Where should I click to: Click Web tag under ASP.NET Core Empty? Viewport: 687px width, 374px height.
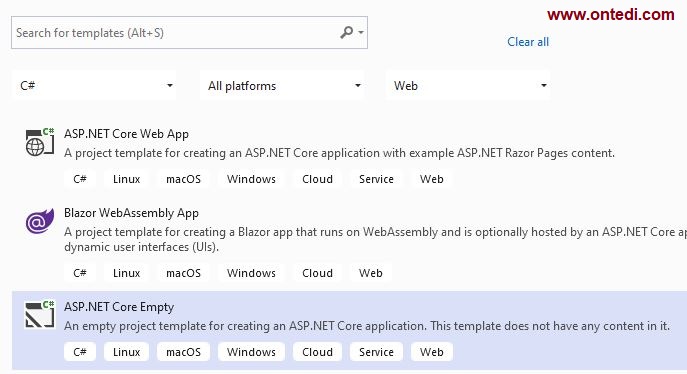coord(432,352)
